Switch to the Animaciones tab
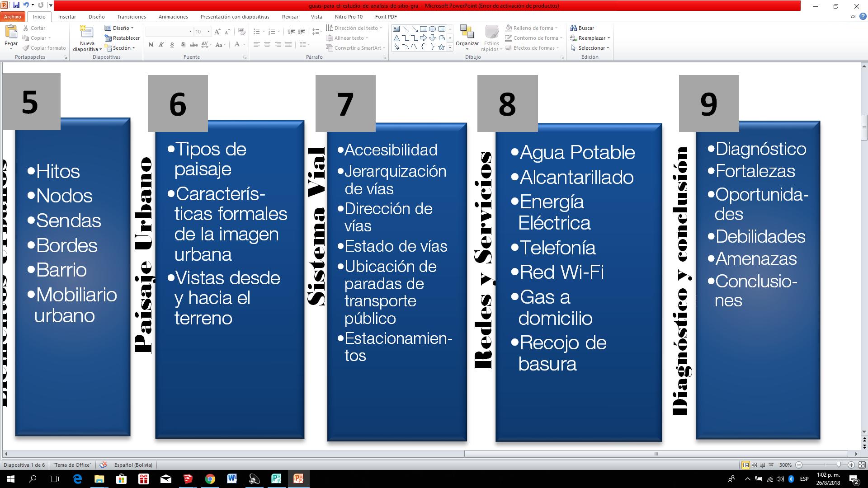 (x=173, y=17)
